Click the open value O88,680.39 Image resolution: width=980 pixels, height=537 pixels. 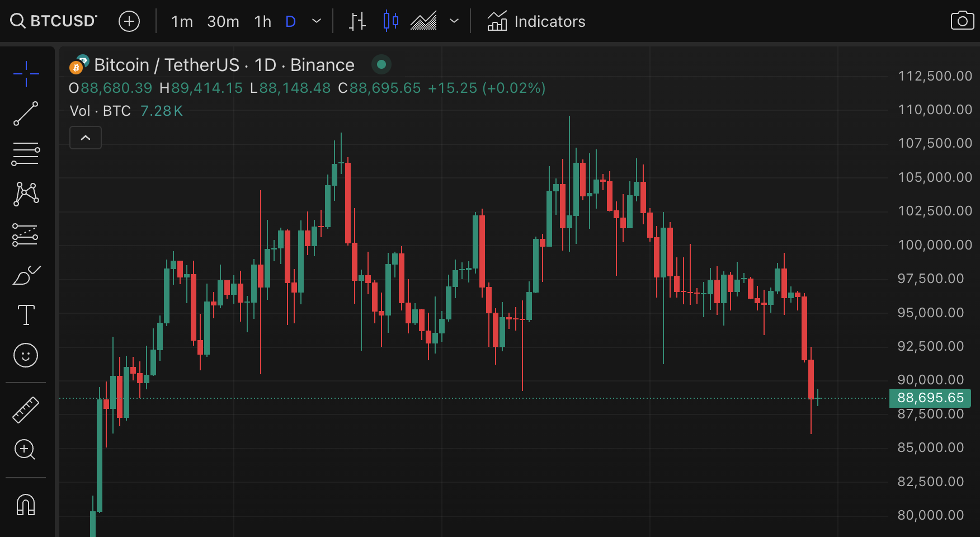(110, 88)
